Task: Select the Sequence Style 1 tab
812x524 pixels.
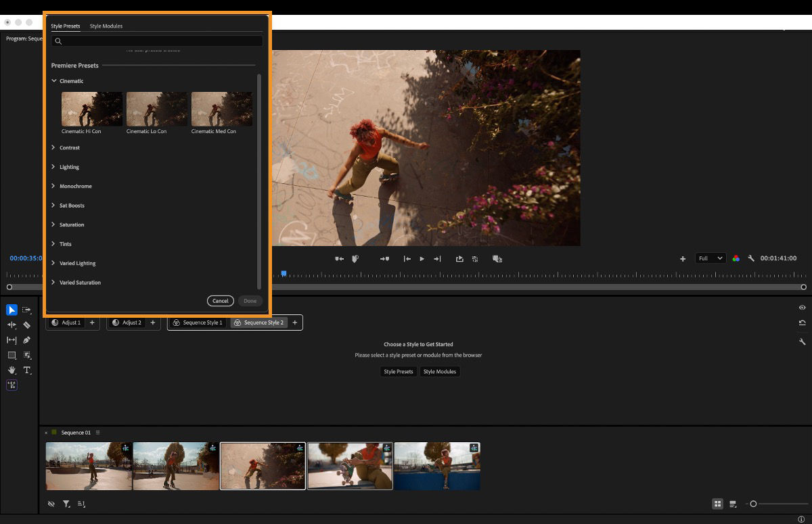Action: coord(198,323)
